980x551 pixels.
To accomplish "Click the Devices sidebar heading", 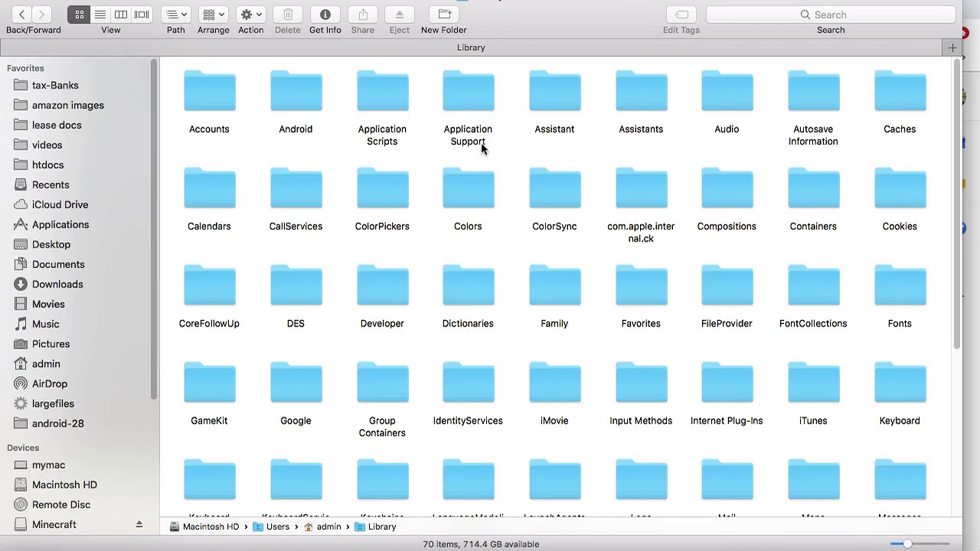I will (x=23, y=448).
